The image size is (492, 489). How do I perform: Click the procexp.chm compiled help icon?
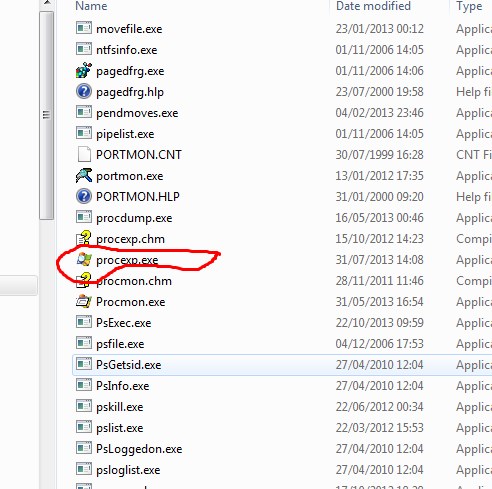coord(84,238)
